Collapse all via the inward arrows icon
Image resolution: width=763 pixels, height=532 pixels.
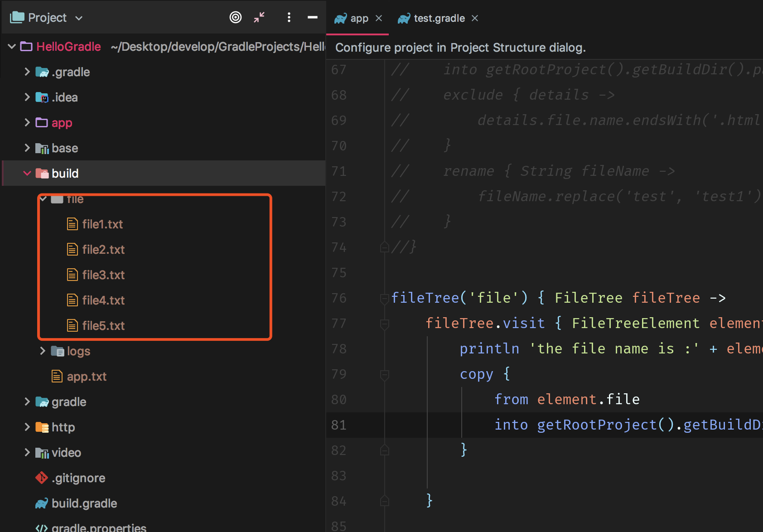259,18
